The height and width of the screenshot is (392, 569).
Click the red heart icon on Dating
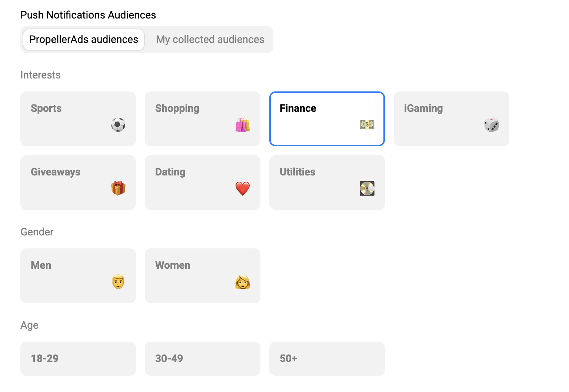243,188
